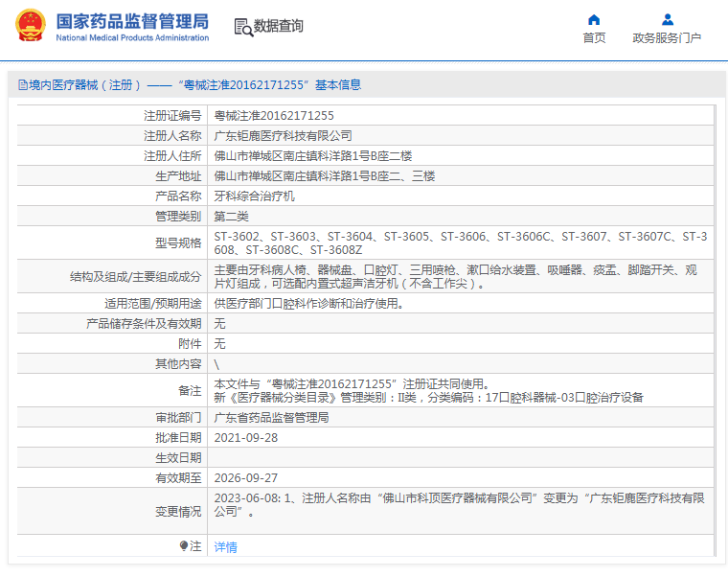This screenshot has width=728, height=577.
Task: Click the 生产地址 label
Action: coord(178,176)
